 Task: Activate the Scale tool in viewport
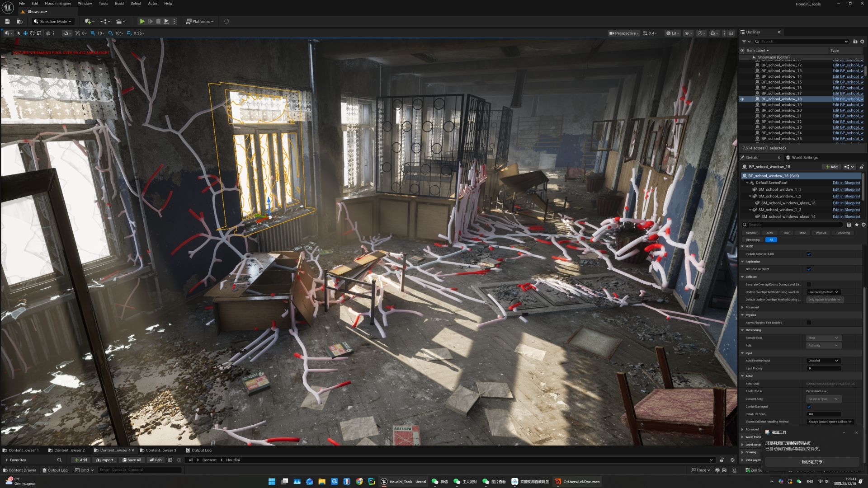point(39,33)
